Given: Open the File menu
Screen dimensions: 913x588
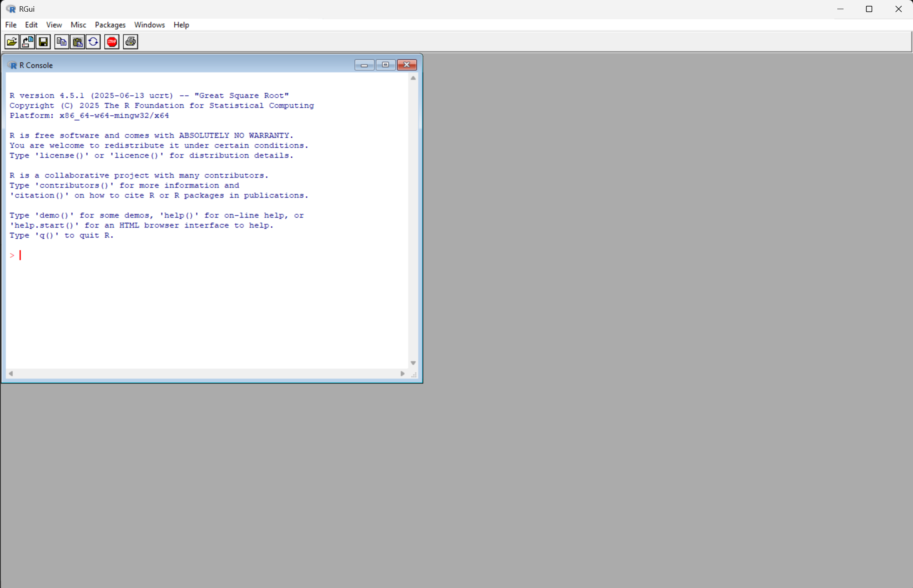Looking at the screenshot, I should 11,25.
